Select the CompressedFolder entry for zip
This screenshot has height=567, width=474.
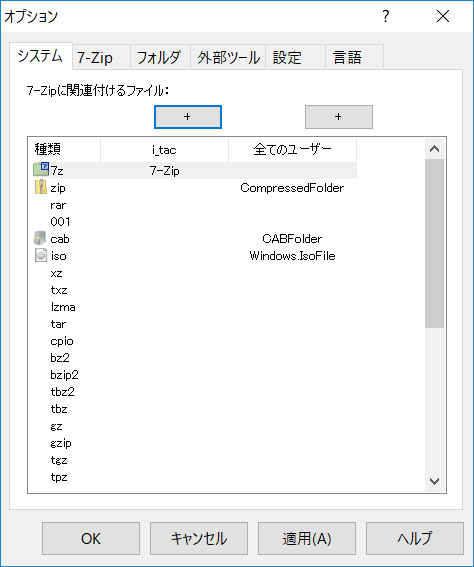coord(292,188)
